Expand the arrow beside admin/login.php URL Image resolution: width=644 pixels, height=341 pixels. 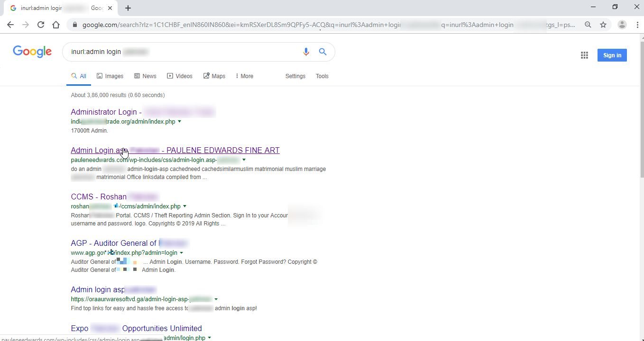coord(209,338)
